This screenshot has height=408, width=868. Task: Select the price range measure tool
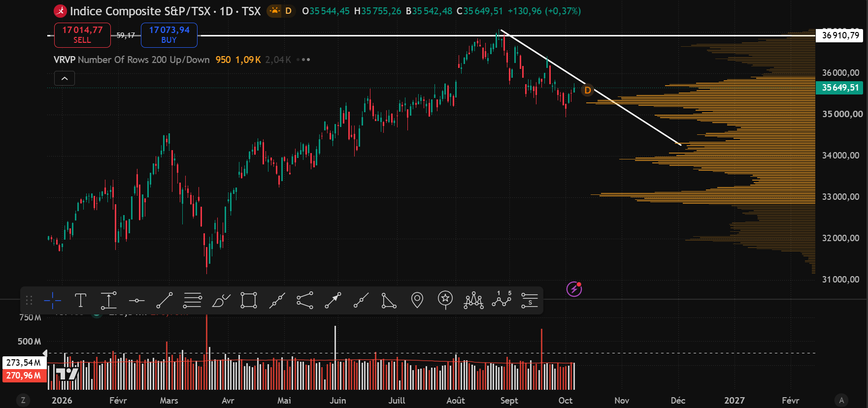click(x=108, y=300)
